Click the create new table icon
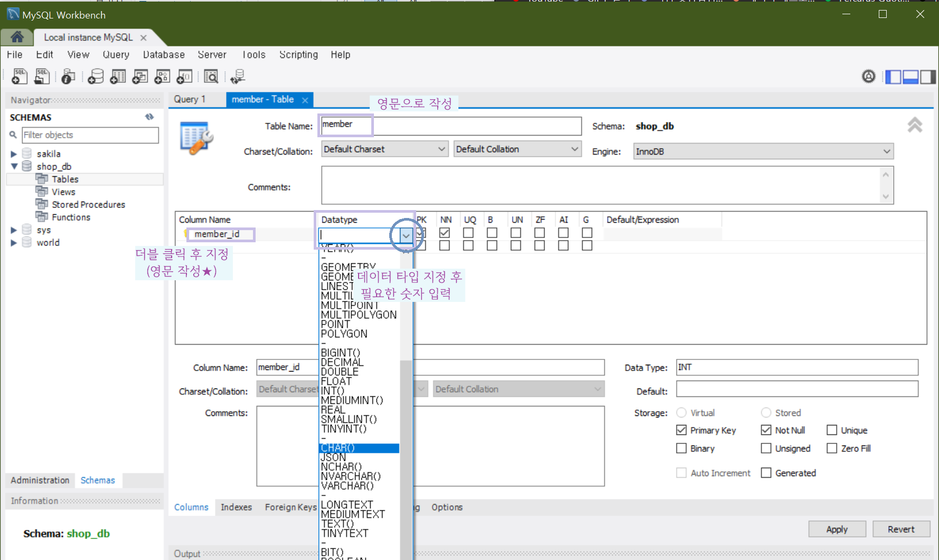This screenshot has width=939, height=560. click(x=118, y=77)
